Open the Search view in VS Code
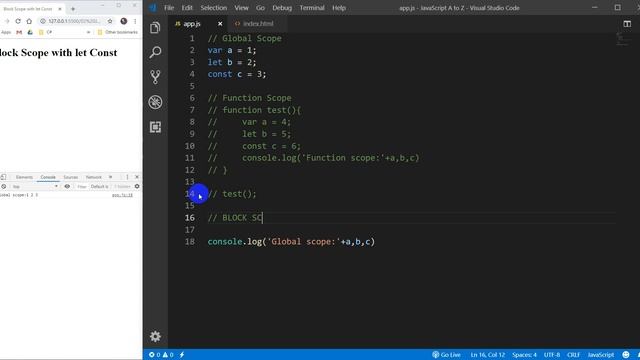The width and height of the screenshot is (640, 360). [x=155, y=52]
